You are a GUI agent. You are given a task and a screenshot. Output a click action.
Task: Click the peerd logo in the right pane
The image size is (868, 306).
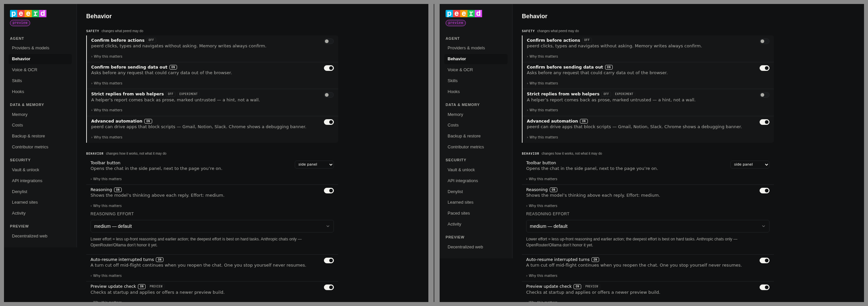click(464, 14)
